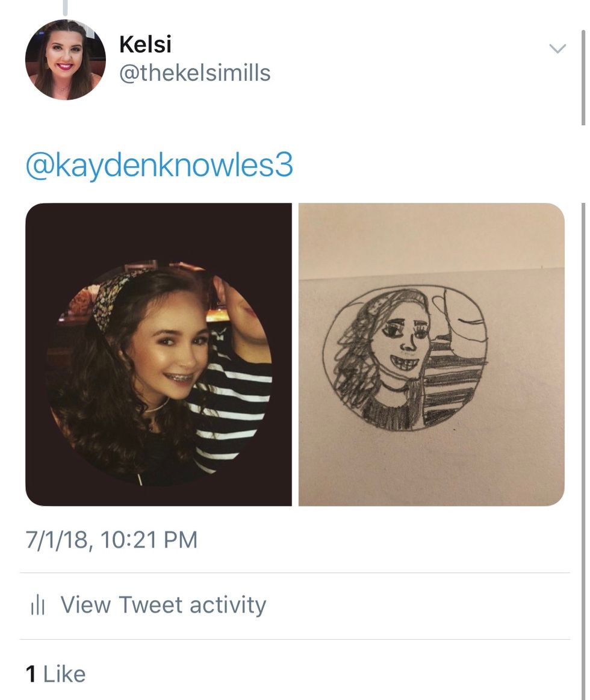The image size is (590, 700).
Task: Open the Tweet activity bar chart icon
Action: click(x=37, y=606)
